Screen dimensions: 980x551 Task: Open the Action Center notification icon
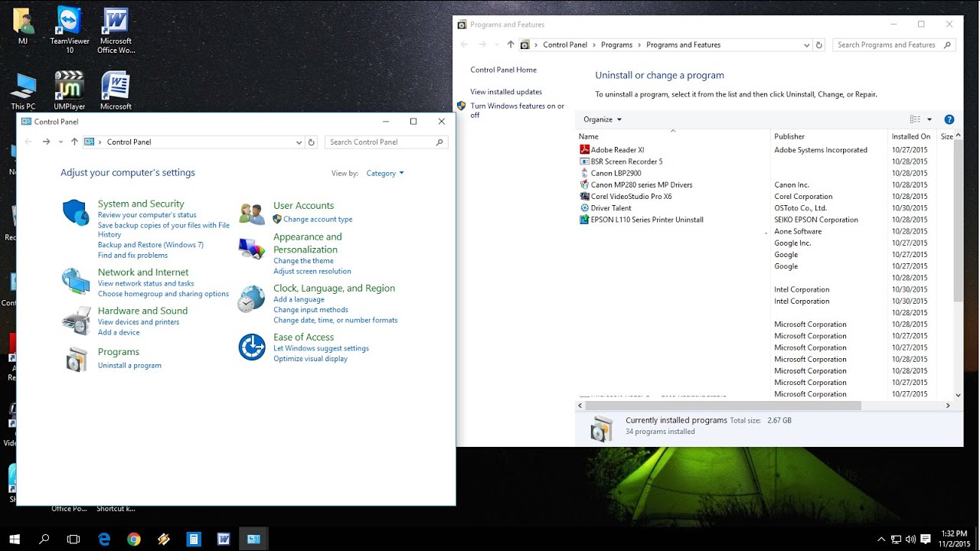click(x=925, y=539)
